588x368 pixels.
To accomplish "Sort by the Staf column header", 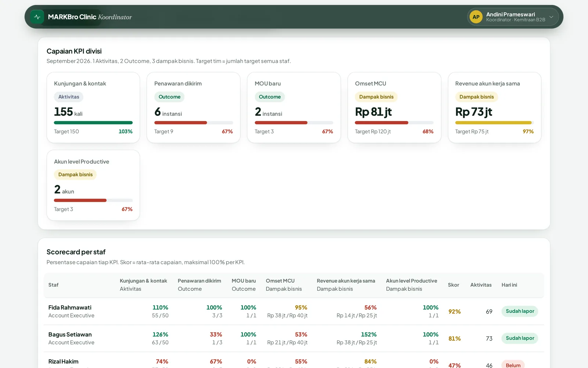I will [53, 285].
